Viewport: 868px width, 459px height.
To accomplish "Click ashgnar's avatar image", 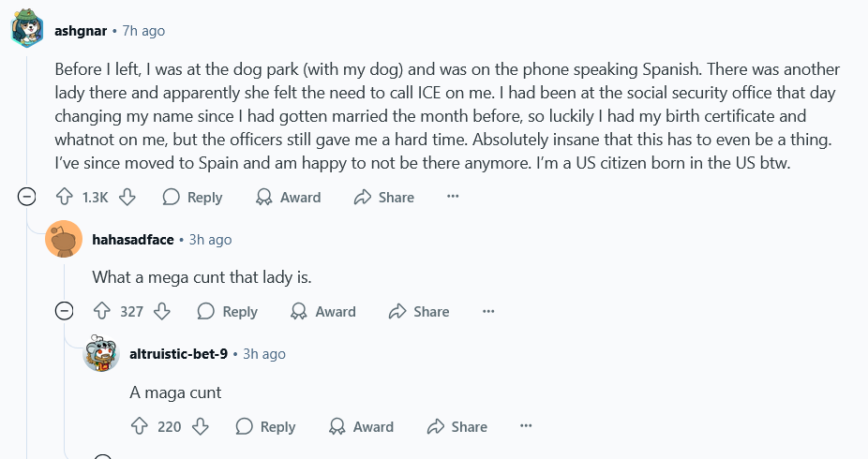I will tap(27, 31).
